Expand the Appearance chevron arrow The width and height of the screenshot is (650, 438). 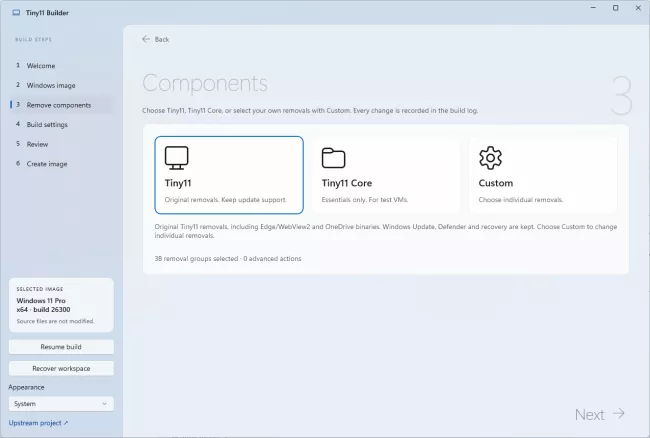click(x=104, y=404)
